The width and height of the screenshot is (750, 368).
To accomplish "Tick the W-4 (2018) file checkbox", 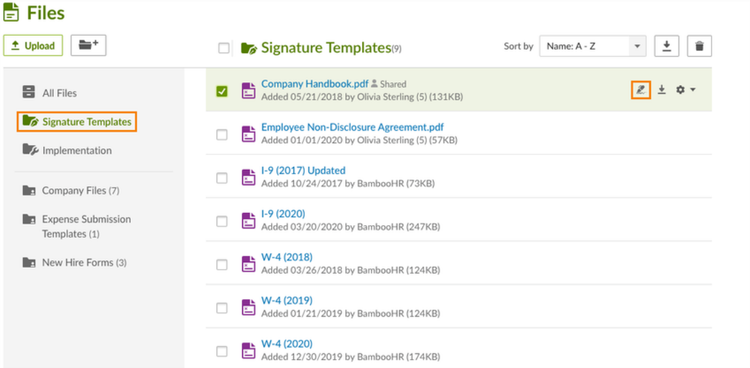I will point(222,265).
